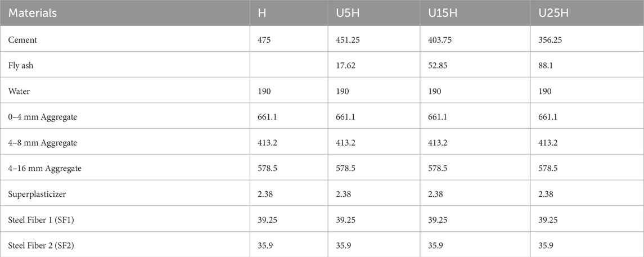Select fly ash value 88.1
The width and height of the screenshot is (644, 257).
(x=544, y=65)
